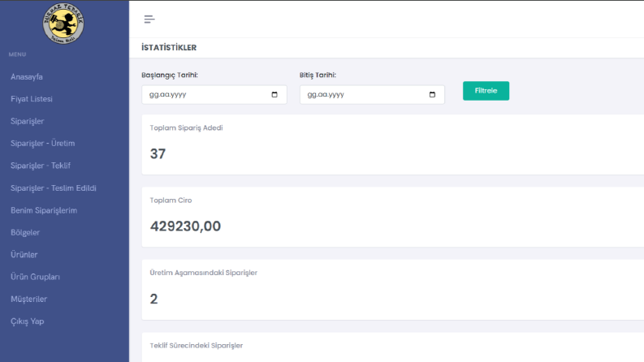This screenshot has width=644, height=362.
Task: Select the revenue value 429230,00
Action: (x=185, y=226)
